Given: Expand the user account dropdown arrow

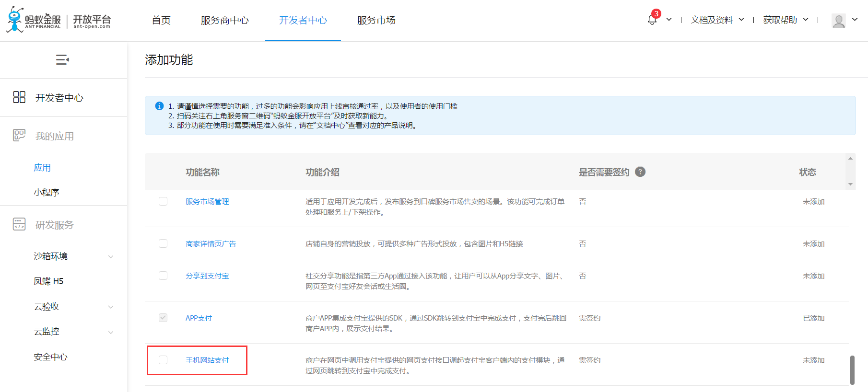Looking at the screenshot, I should [855, 20].
